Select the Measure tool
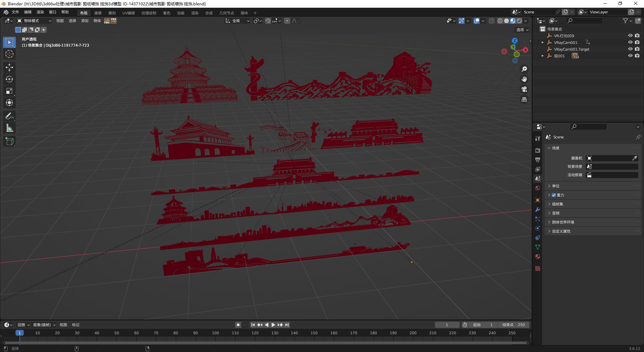Viewport: 644px width, 352px height. (x=9, y=128)
